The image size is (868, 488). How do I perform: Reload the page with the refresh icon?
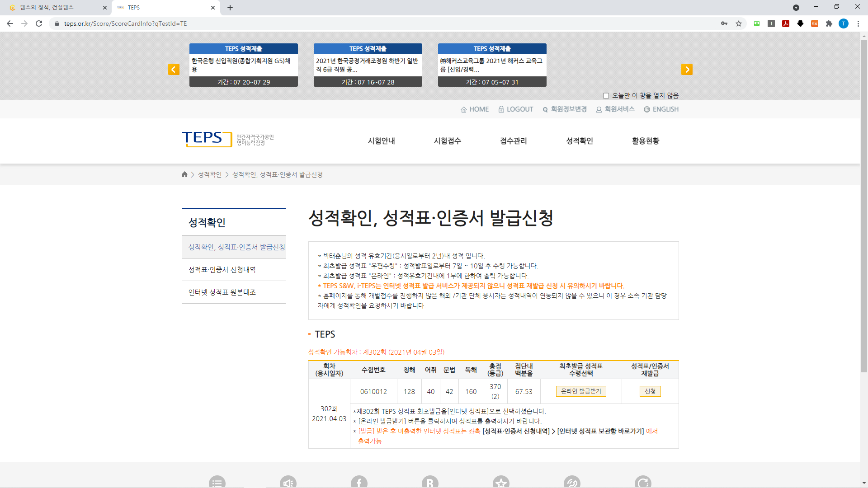(x=39, y=23)
